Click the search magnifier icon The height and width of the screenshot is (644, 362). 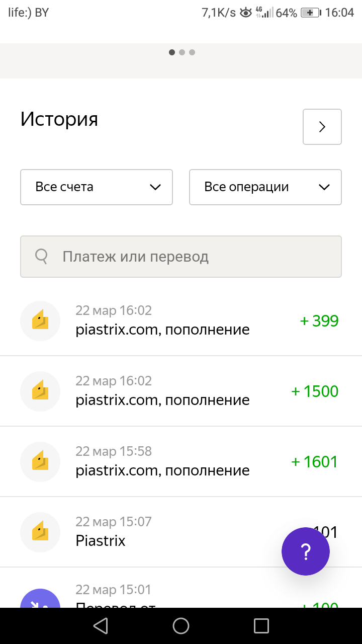click(41, 257)
